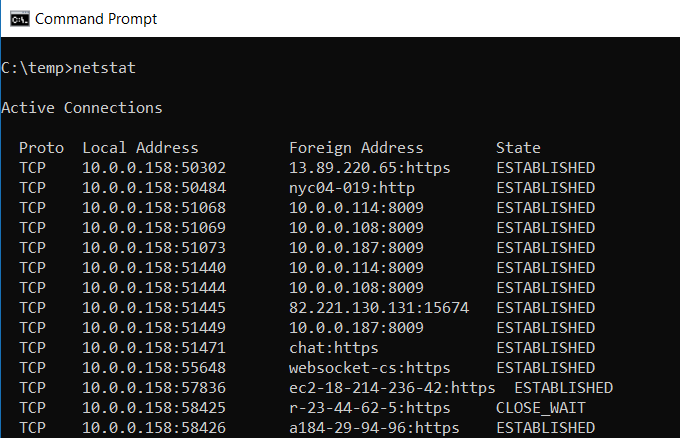This screenshot has height=438, width=680.
Task: Click the Command Prompt window title text
Action: coord(95,18)
